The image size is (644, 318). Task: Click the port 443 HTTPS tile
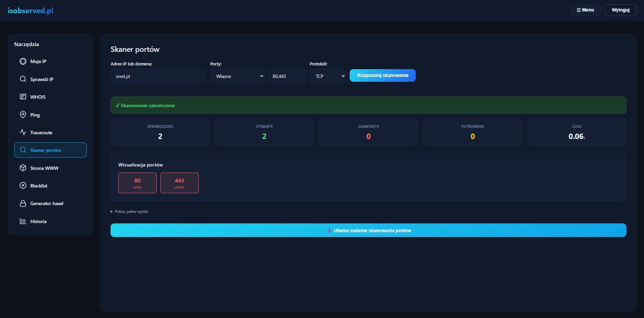(x=179, y=183)
